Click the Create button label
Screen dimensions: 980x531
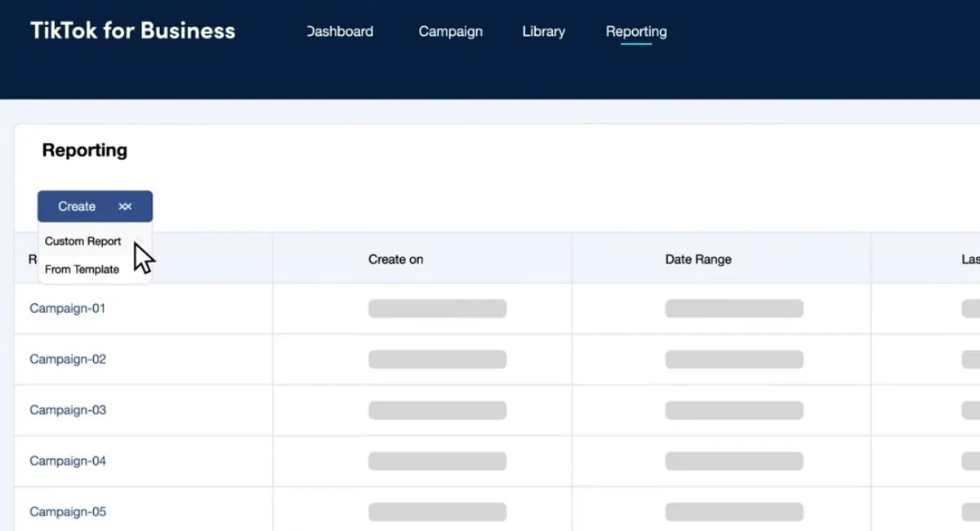click(x=77, y=207)
